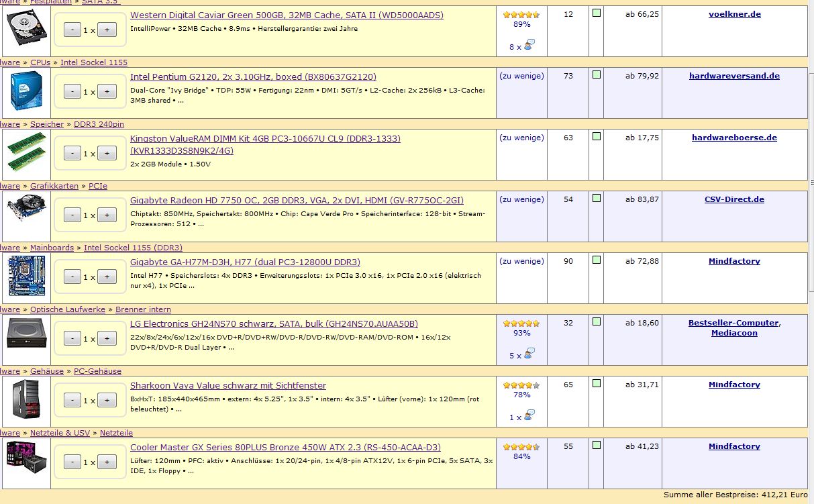Toggle the checkbox in the Kingston ValueRAM row

pyautogui.click(x=596, y=136)
